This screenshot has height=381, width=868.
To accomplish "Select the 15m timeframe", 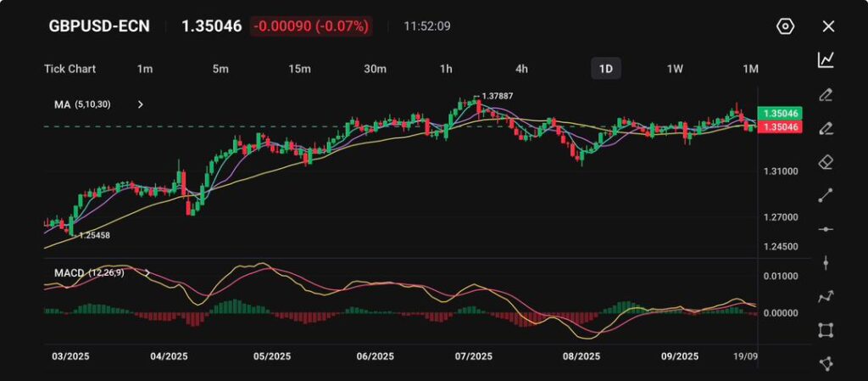I will [x=298, y=69].
